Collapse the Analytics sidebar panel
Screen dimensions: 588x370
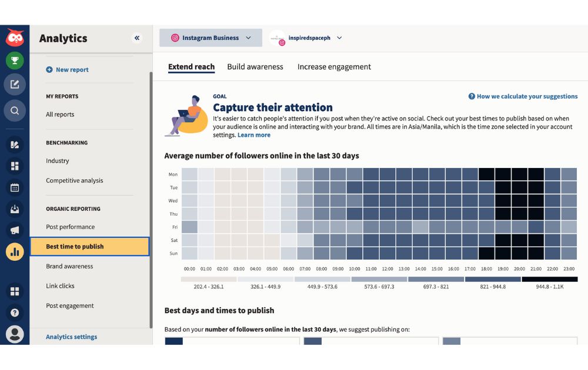point(137,38)
